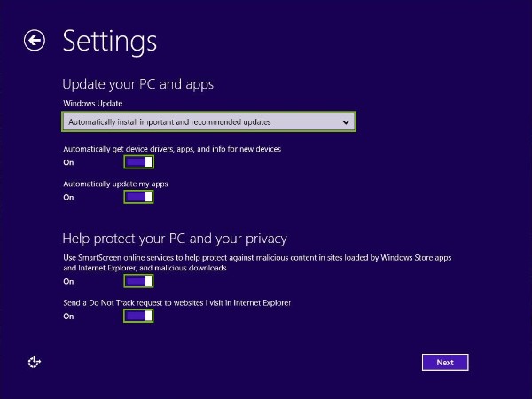Image resolution: width=532 pixels, height=399 pixels.
Task: Click the Settings page title
Action: click(x=110, y=42)
